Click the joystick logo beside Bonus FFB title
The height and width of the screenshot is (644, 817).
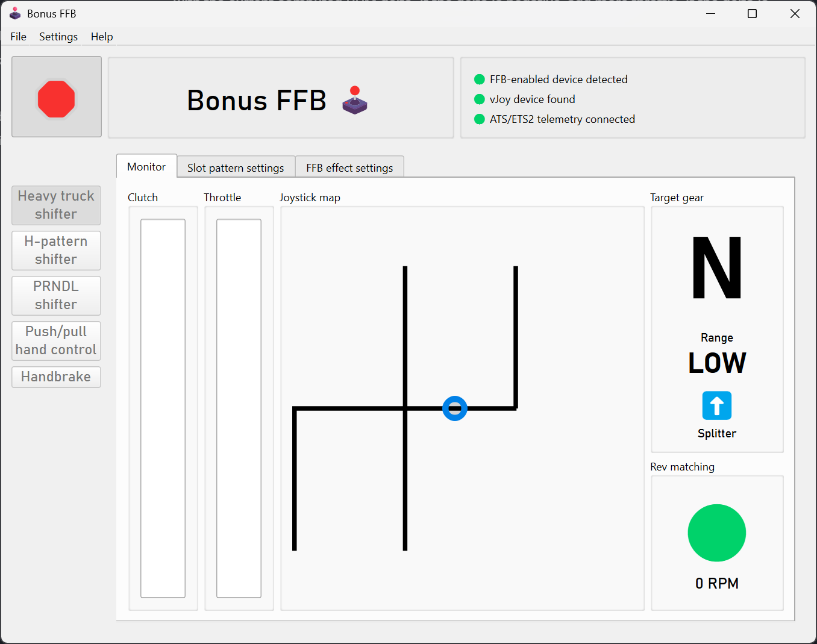tap(355, 100)
